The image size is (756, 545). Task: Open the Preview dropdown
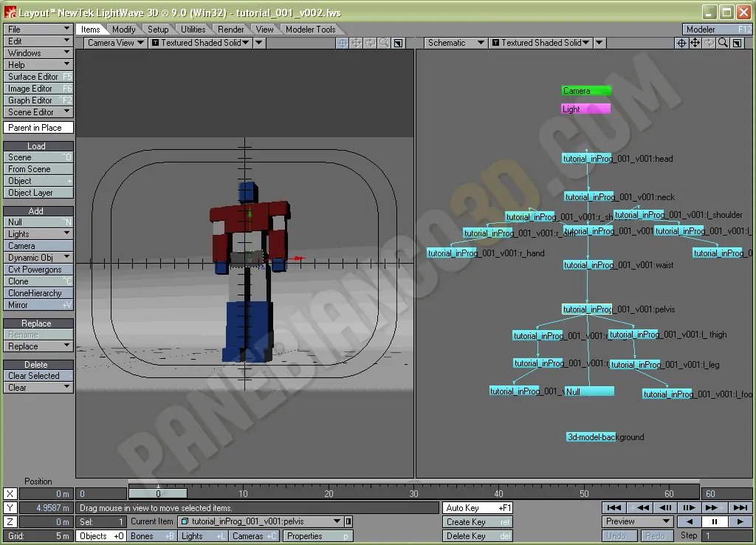coord(637,521)
